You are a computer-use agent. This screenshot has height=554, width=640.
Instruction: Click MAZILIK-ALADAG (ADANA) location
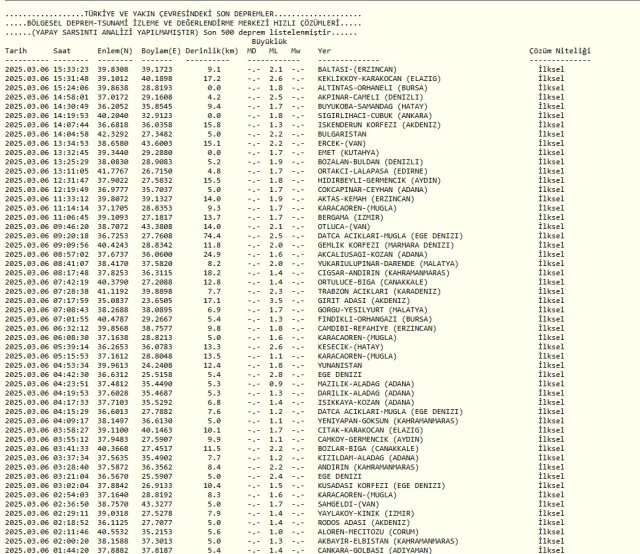pos(366,384)
